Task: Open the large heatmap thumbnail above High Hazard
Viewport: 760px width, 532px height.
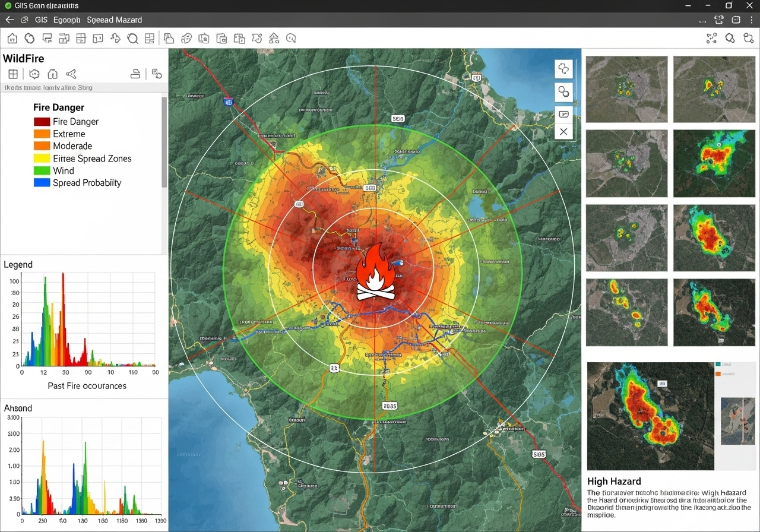Action: coord(650,416)
